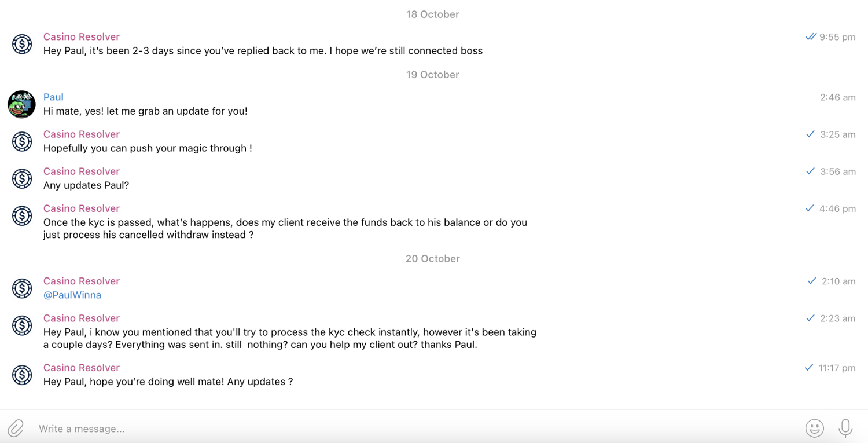Select the "Hi mate, yes!" message text
This screenshot has width=868, height=443.
pos(145,111)
